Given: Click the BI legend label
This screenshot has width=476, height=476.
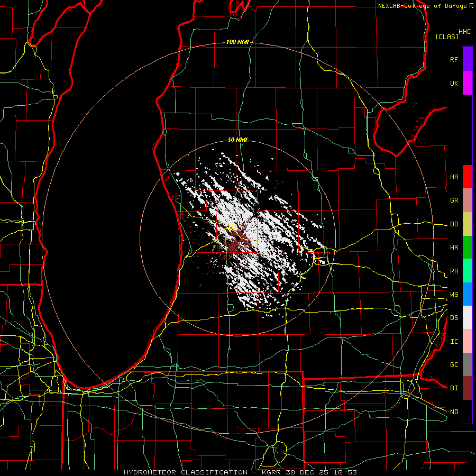Looking at the screenshot, I should click(x=454, y=388).
